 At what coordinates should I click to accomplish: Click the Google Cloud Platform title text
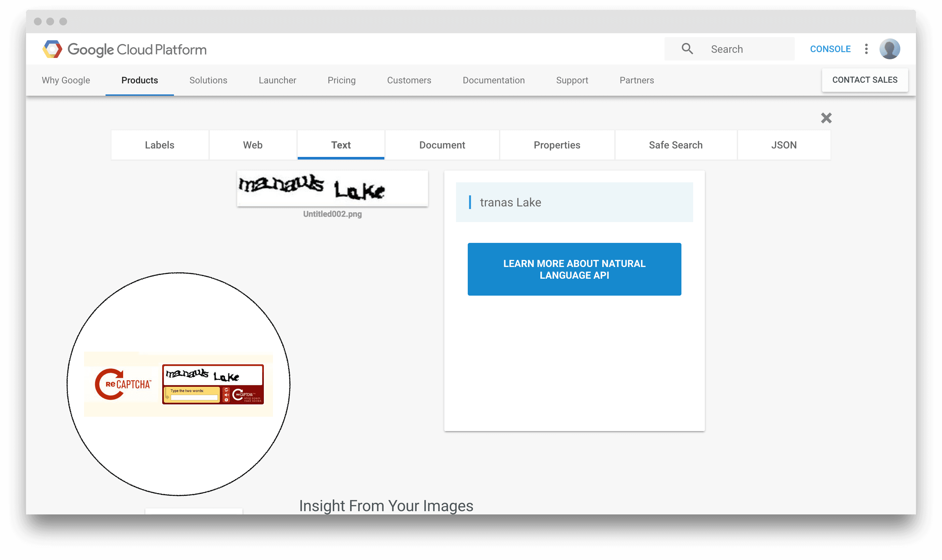pyautogui.click(x=137, y=49)
